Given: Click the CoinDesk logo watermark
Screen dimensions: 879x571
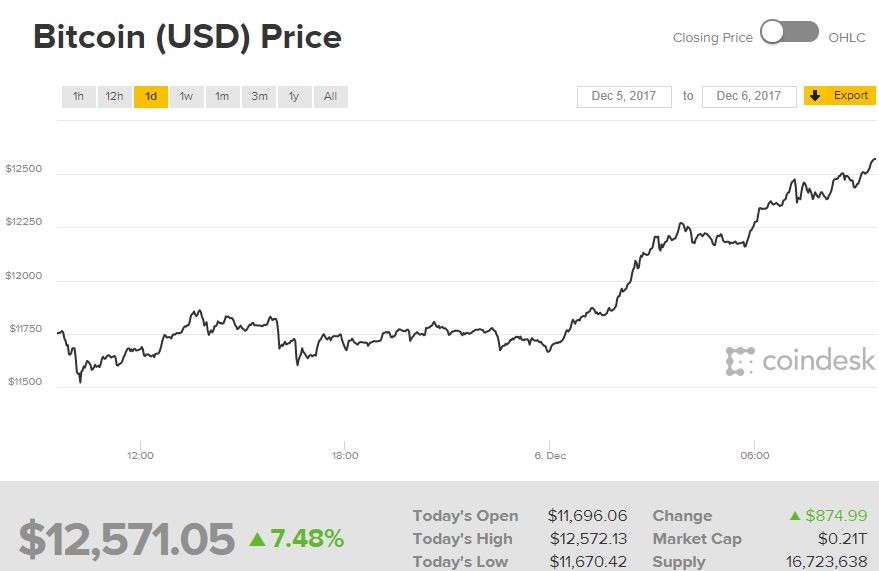Looking at the screenshot, I should 800,361.
